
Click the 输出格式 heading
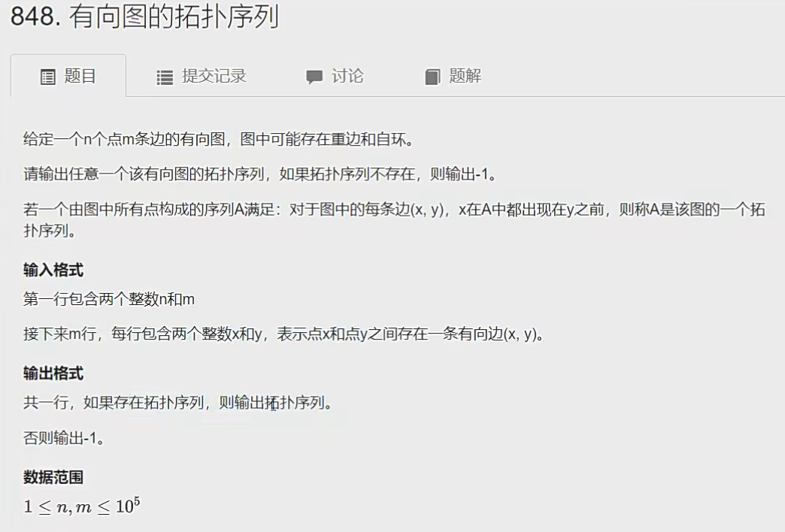(x=53, y=373)
